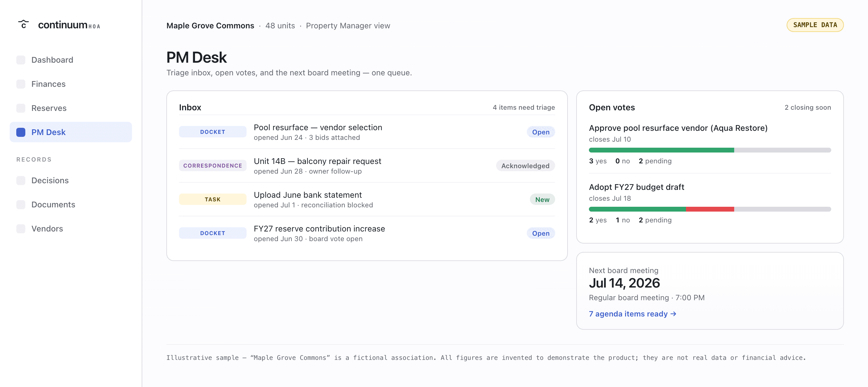The width and height of the screenshot is (868, 387).
Task: Click 'opened Jun 28 · owner follow-up'
Action: click(x=307, y=171)
